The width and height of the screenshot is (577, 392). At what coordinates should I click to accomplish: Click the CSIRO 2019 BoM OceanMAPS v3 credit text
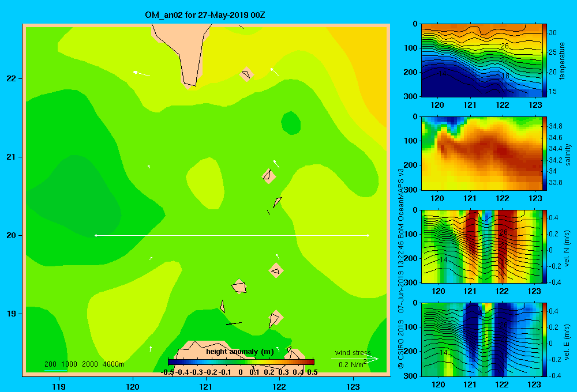[401, 269]
